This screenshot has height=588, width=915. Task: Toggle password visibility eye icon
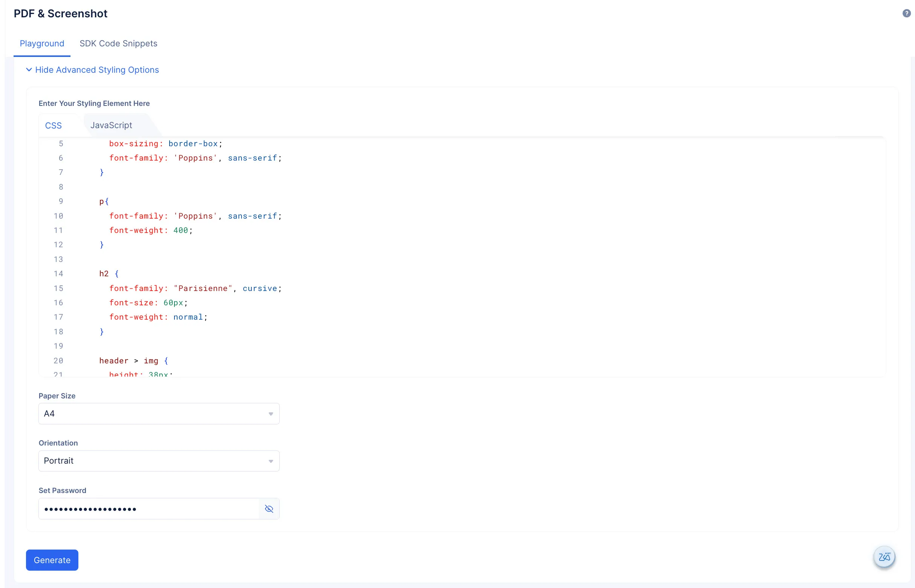click(x=269, y=508)
